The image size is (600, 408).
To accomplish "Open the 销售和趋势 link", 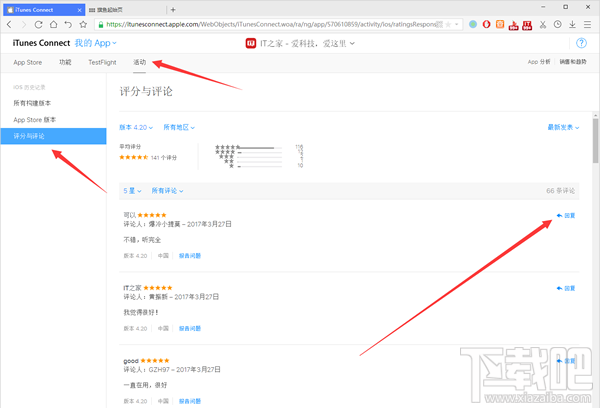I will pos(573,62).
